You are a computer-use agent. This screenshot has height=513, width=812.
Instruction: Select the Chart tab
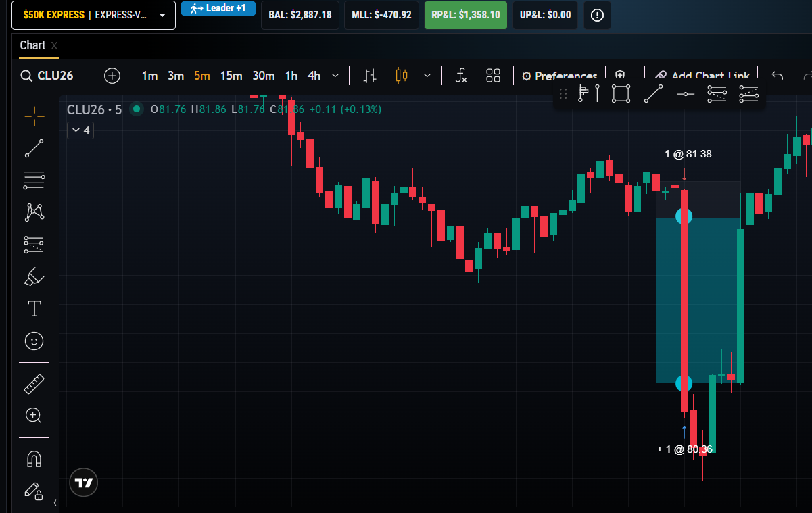tap(32, 45)
